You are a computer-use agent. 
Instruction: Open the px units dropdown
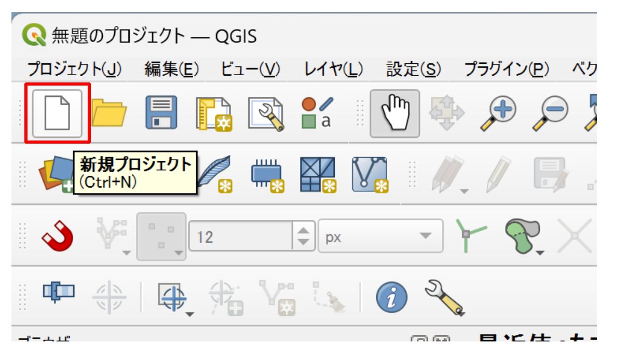380,237
